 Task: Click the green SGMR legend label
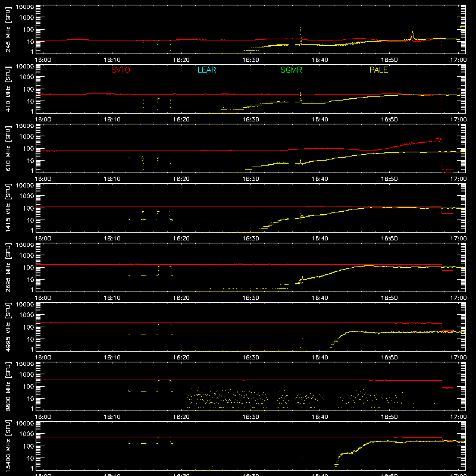coord(291,70)
